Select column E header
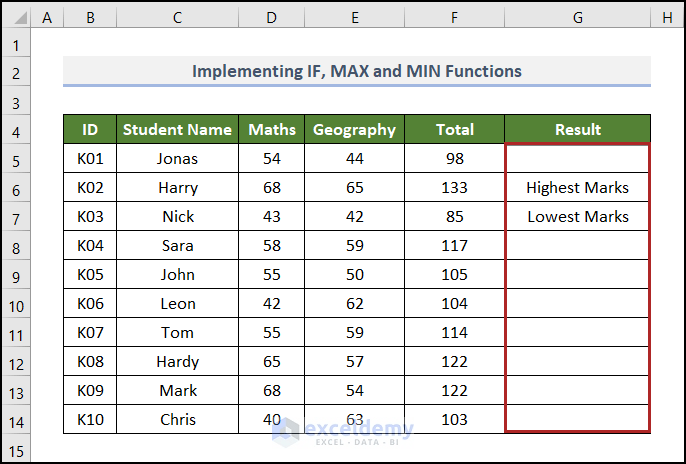 355,17
